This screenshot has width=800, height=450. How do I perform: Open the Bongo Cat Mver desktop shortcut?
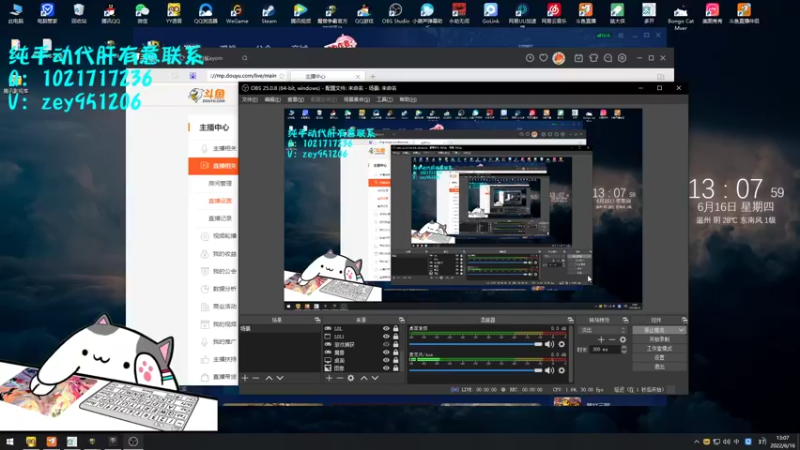(681, 16)
